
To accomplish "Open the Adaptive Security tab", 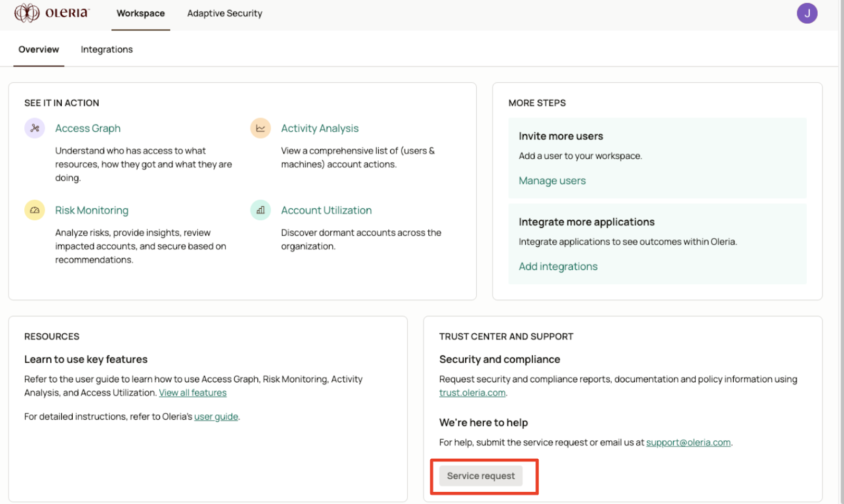I will coord(225,14).
